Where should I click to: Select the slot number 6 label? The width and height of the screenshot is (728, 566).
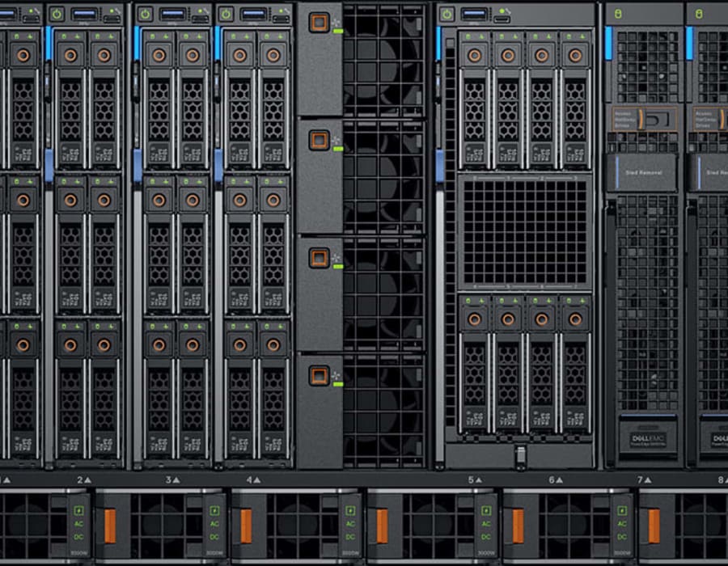tap(556, 479)
